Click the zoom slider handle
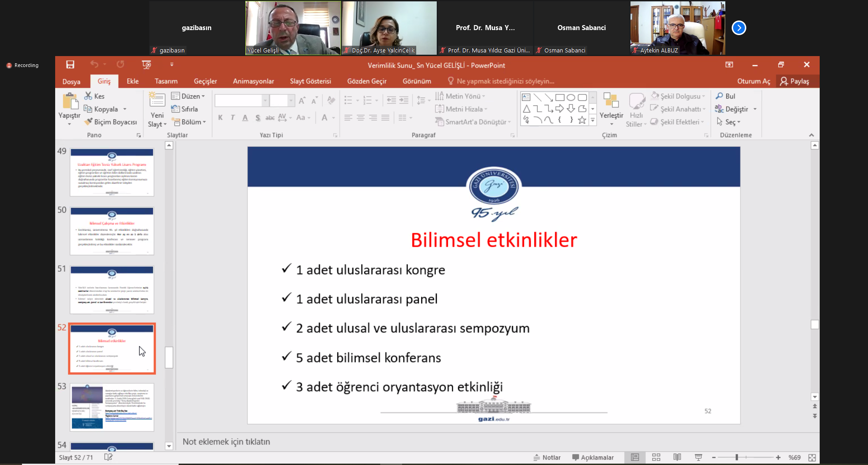Viewport: 868px width, 465px height. coord(737,457)
